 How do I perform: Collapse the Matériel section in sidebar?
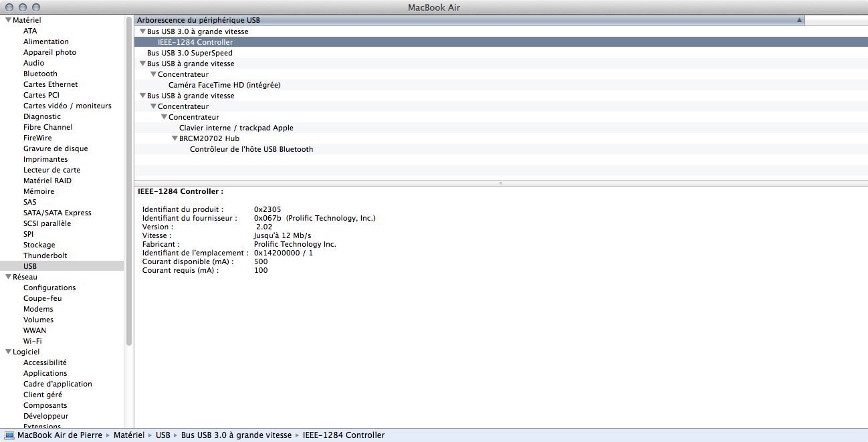[x=8, y=20]
